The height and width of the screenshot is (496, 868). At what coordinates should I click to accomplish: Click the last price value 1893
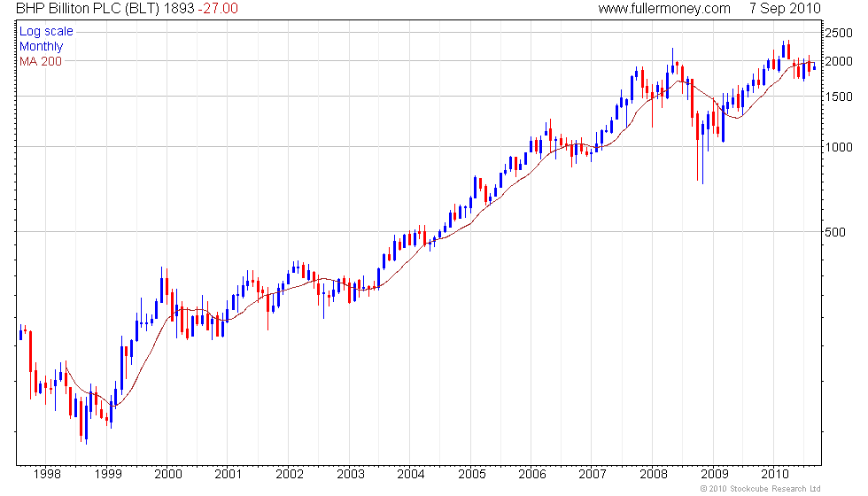(x=179, y=8)
